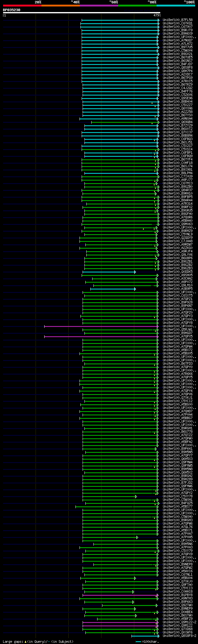Click the cyan ~100% identity legend segment
The width and height of the screenshot is (198, 644).
coord(176,6)
